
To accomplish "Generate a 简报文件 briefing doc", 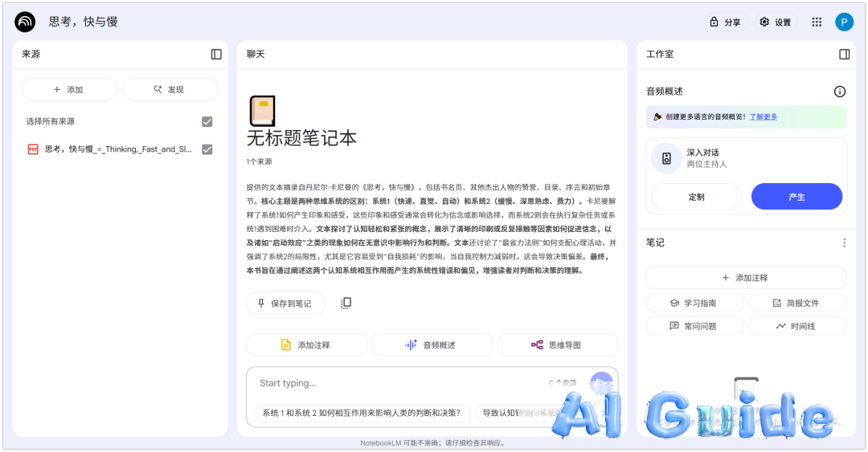I will pyautogui.click(x=797, y=303).
